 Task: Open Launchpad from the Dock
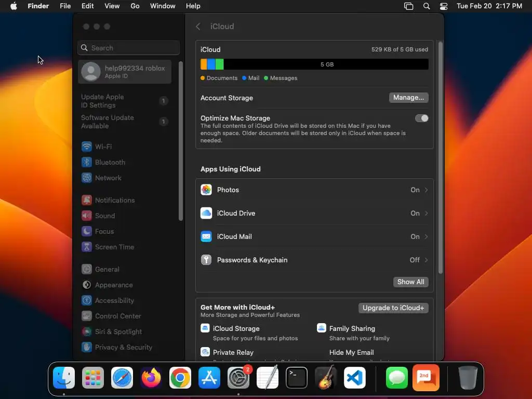click(93, 378)
